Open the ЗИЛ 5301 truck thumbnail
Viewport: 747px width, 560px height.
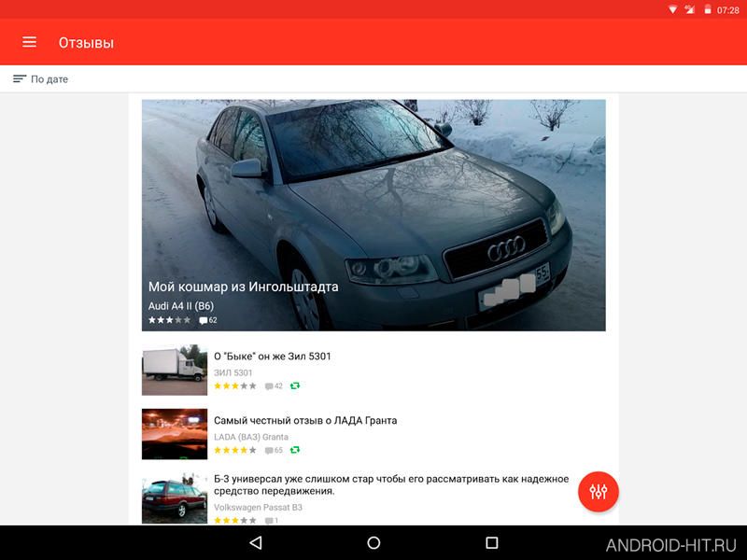175,370
